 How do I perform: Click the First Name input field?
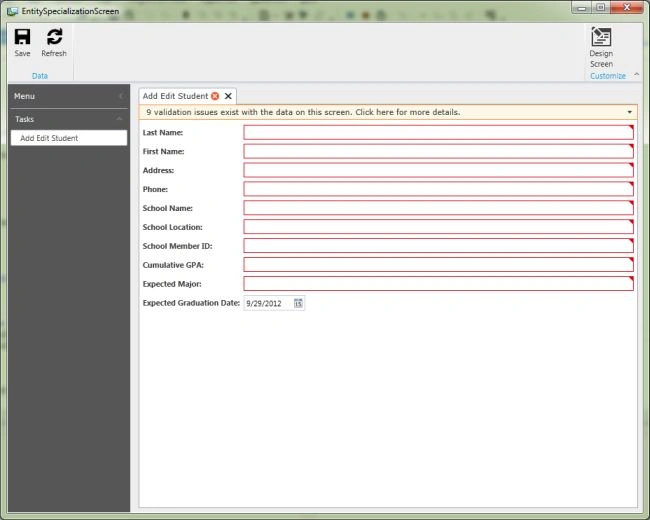[438, 151]
